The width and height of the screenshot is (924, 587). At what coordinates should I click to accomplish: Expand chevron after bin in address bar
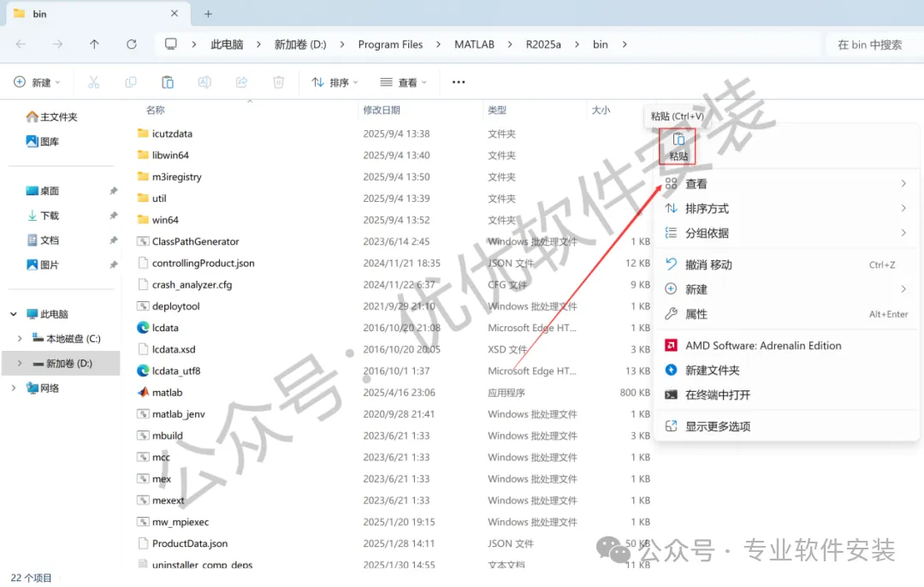pyautogui.click(x=625, y=44)
